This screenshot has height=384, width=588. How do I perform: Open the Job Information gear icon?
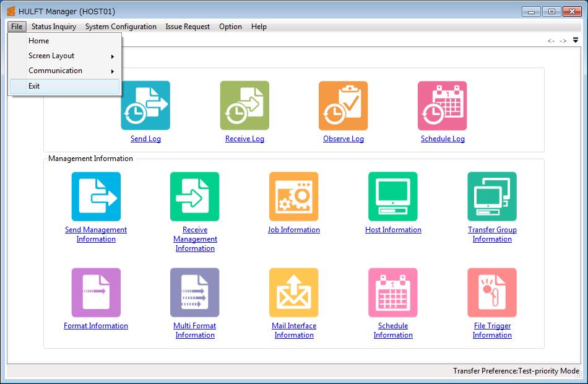click(293, 196)
